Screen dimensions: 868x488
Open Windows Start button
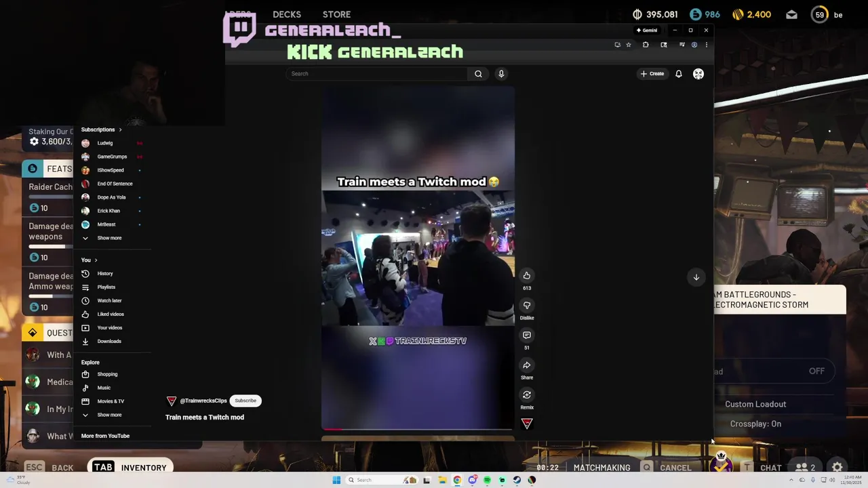[x=336, y=480]
